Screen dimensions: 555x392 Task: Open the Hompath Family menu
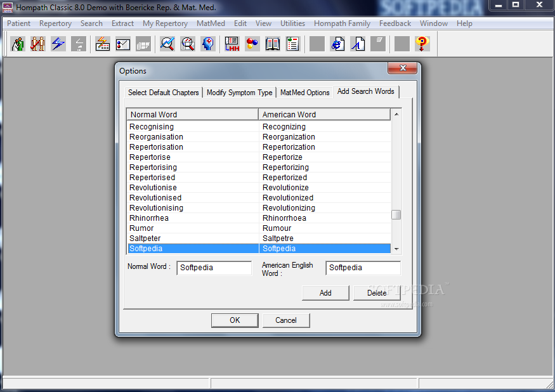342,23
